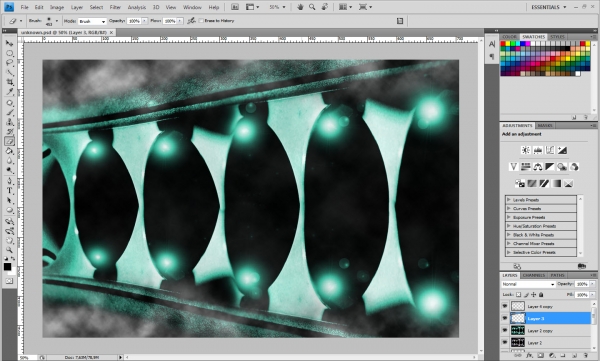The image size is (600, 361).
Task: Select the Clone Stamp tool
Action: (x=9, y=122)
